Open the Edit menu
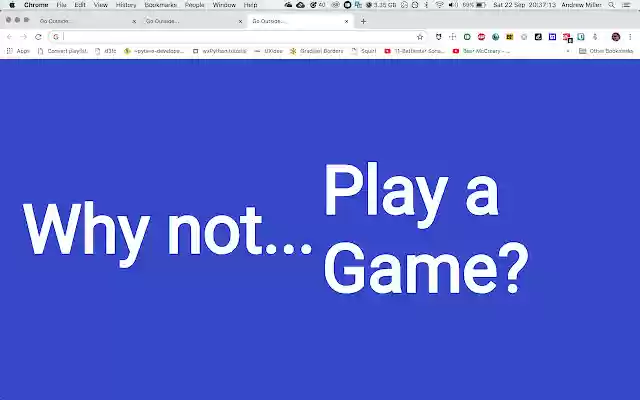The height and width of the screenshot is (400, 640). click(x=80, y=5)
